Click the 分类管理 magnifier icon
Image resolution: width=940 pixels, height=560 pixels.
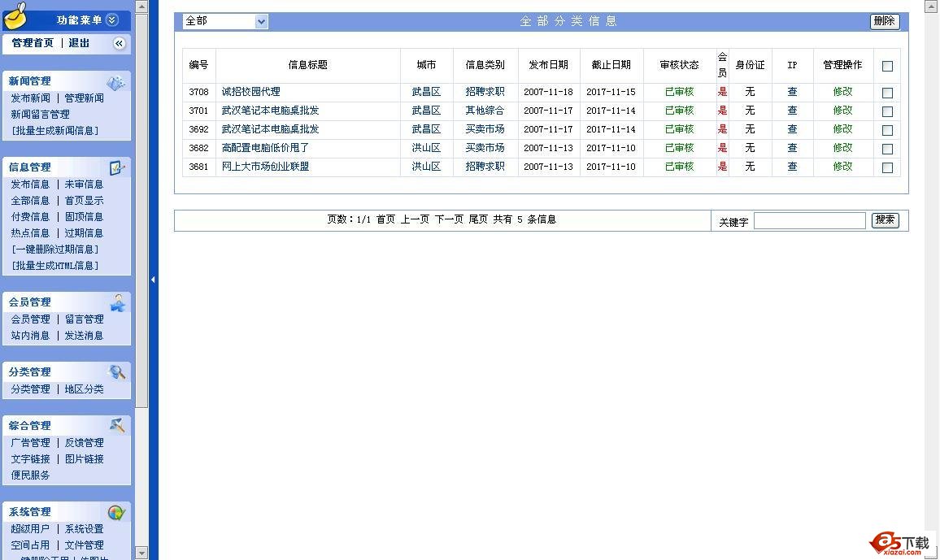click(117, 372)
